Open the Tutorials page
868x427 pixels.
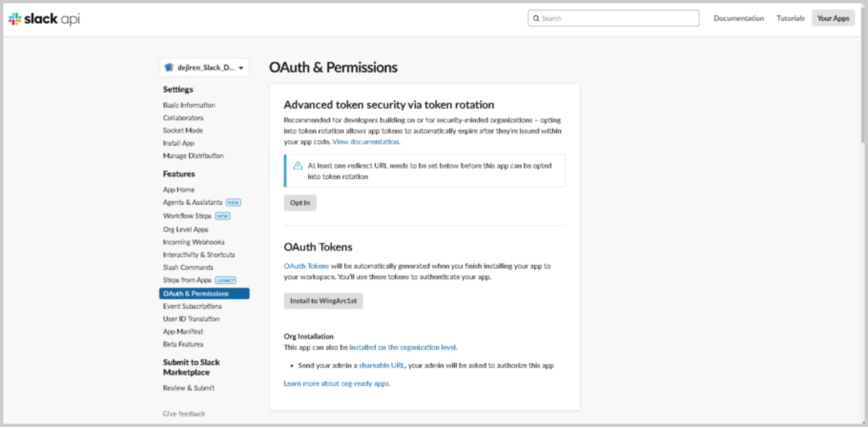coord(791,18)
